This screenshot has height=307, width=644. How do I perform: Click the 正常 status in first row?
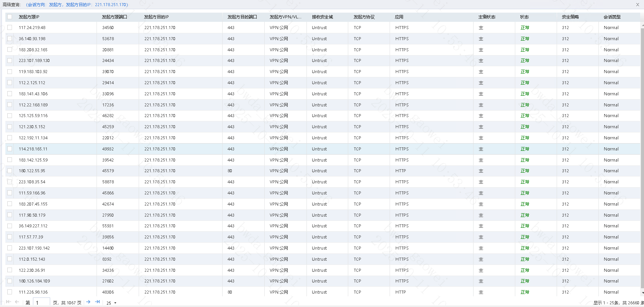[524, 28]
